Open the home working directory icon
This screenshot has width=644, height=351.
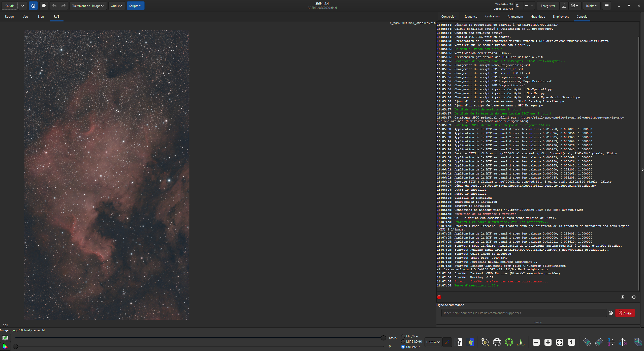point(33,6)
